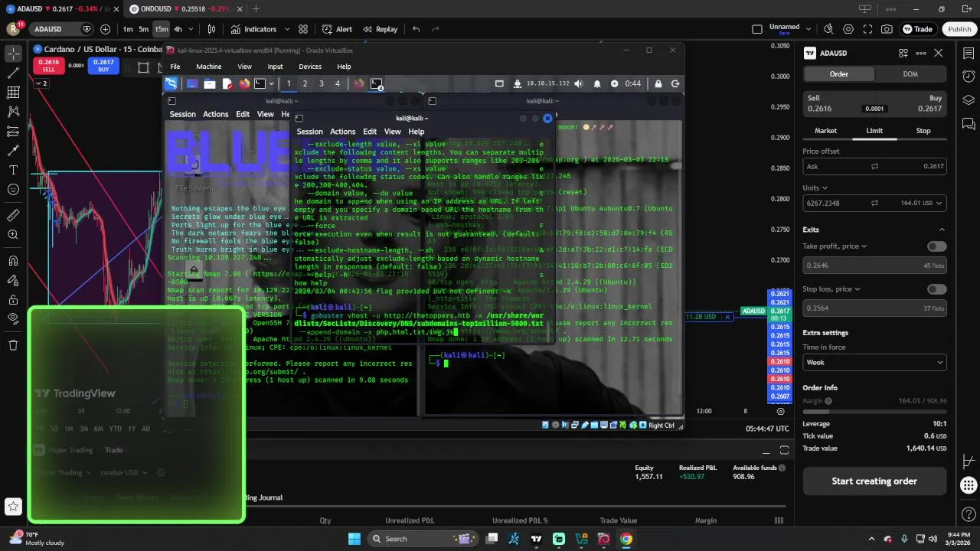The image size is (980, 551).
Task: Open the VirtualBox Devices menu
Action: click(x=309, y=67)
